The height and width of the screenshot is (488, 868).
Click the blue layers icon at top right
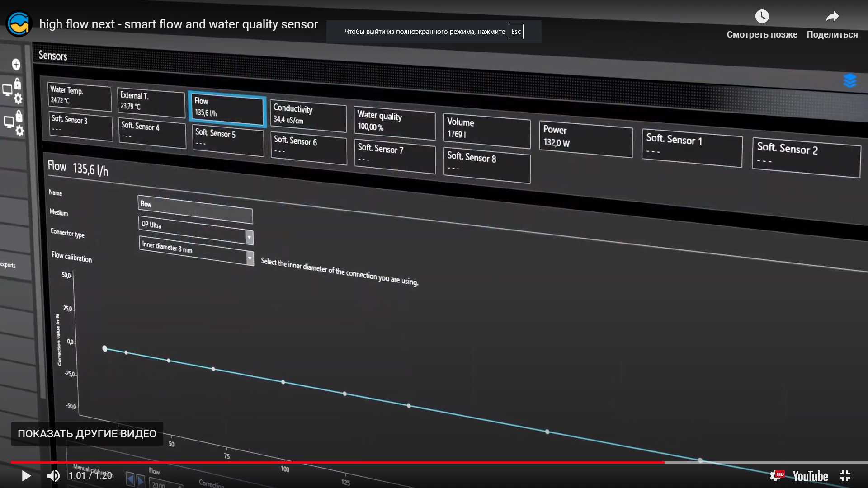pos(849,81)
